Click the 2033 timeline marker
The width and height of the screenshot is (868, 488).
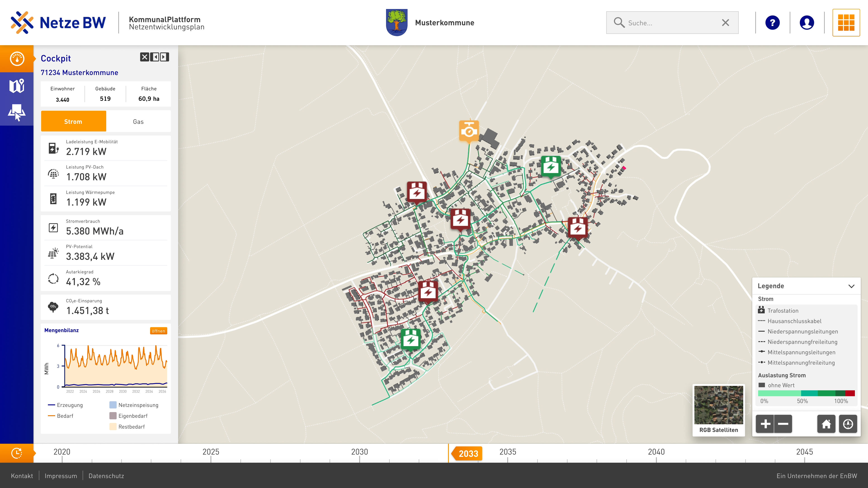468,453
